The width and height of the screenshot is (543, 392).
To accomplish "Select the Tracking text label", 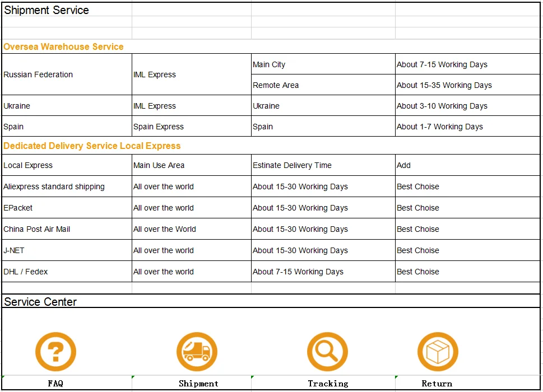I will tap(328, 384).
